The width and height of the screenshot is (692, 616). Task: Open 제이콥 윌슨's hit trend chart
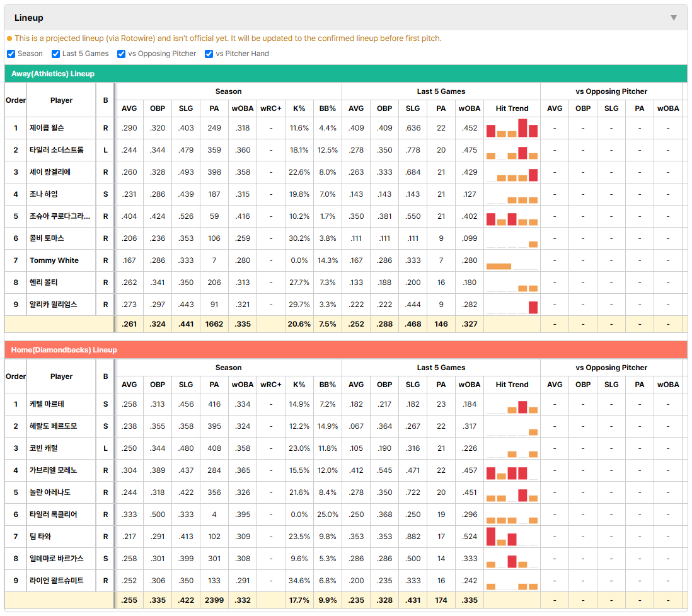(512, 128)
